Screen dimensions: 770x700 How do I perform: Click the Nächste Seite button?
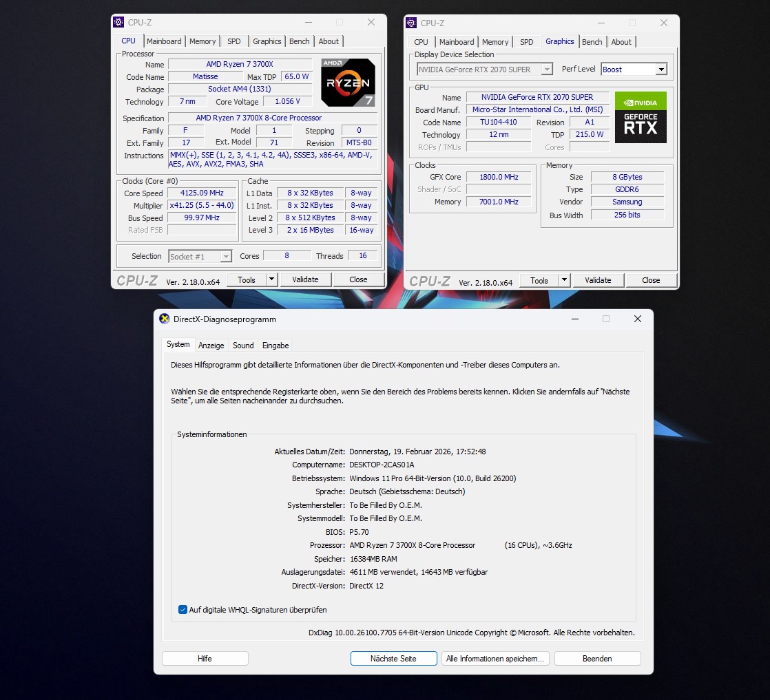click(x=393, y=659)
